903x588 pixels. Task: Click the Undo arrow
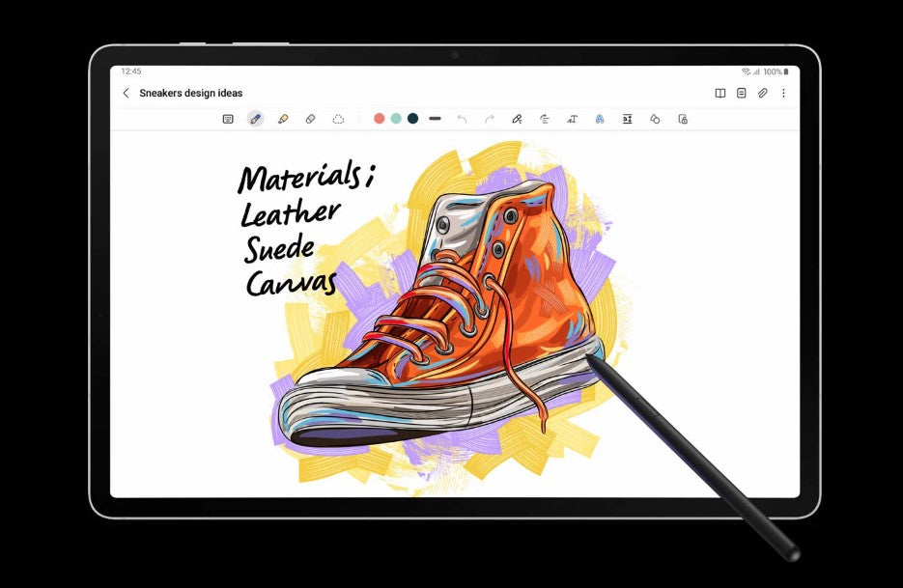[x=462, y=119]
